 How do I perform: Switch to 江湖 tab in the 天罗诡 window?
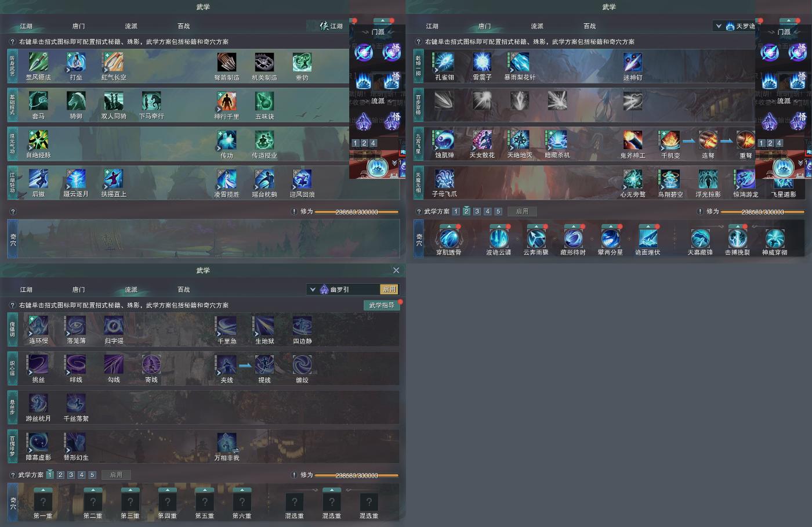coord(432,26)
